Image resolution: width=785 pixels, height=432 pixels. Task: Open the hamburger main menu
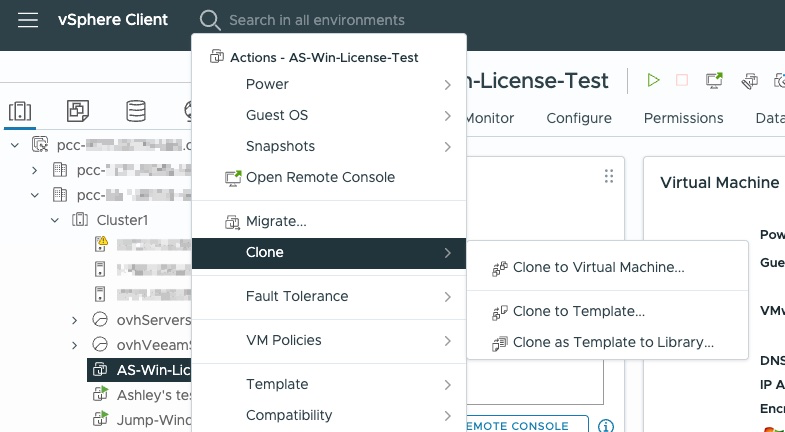[x=28, y=20]
